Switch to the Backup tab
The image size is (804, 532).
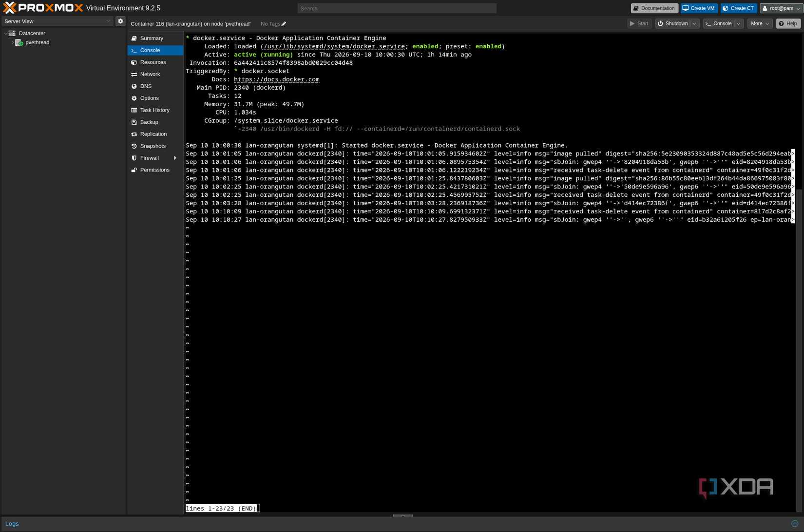(x=155, y=122)
